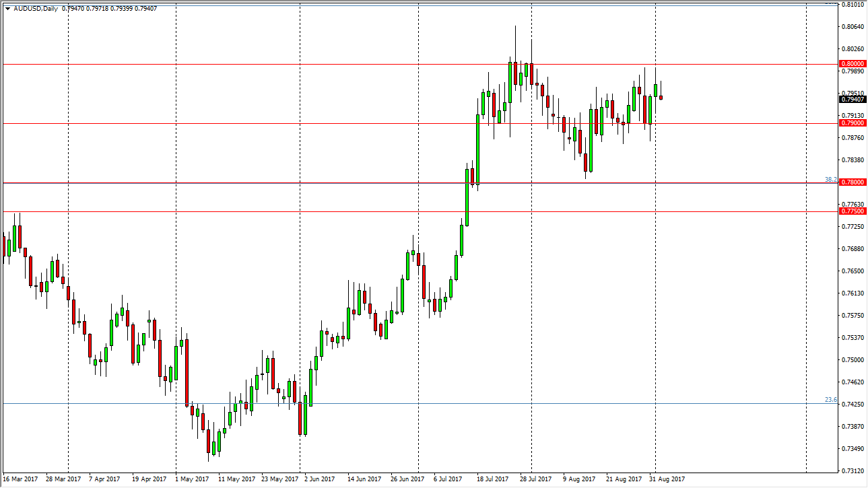Screen dimensions: 868x488
Task: Click the 2 Jun 2017 date on time axis
Action: tap(319, 479)
